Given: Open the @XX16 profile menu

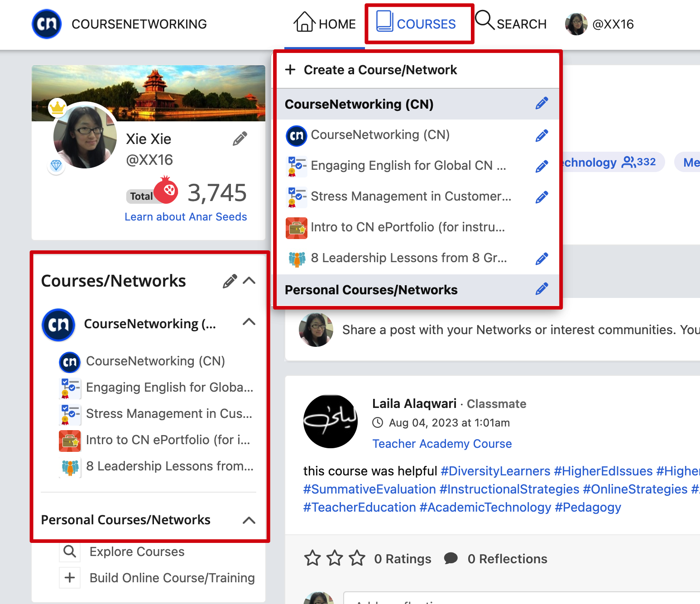Looking at the screenshot, I should pos(599,24).
